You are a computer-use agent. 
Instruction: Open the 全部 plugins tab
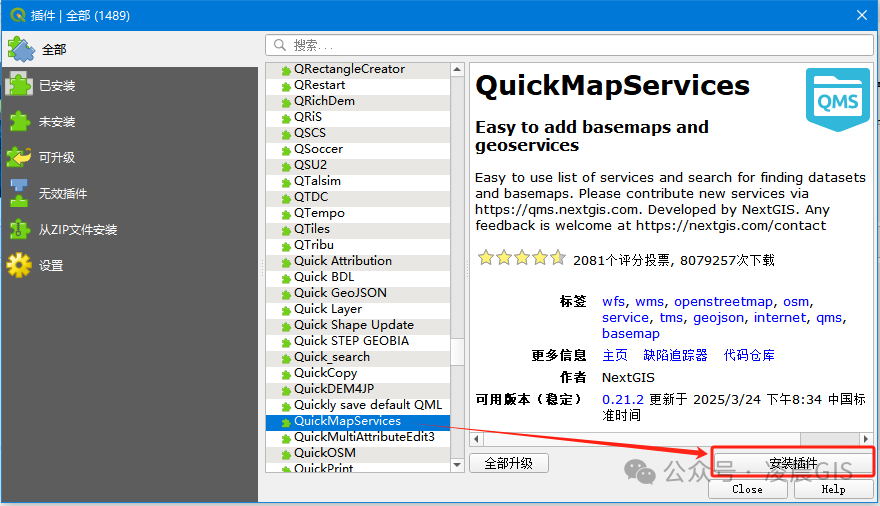coord(130,49)
